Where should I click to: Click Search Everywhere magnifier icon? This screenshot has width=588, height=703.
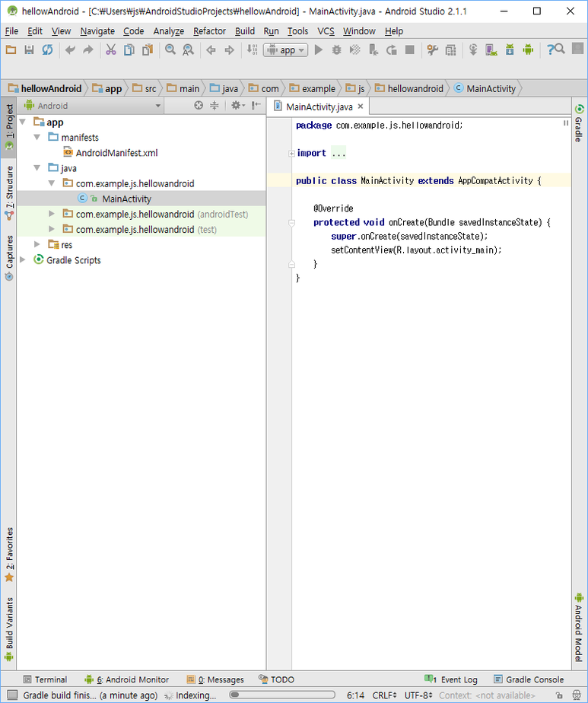(x=560, y=49)
